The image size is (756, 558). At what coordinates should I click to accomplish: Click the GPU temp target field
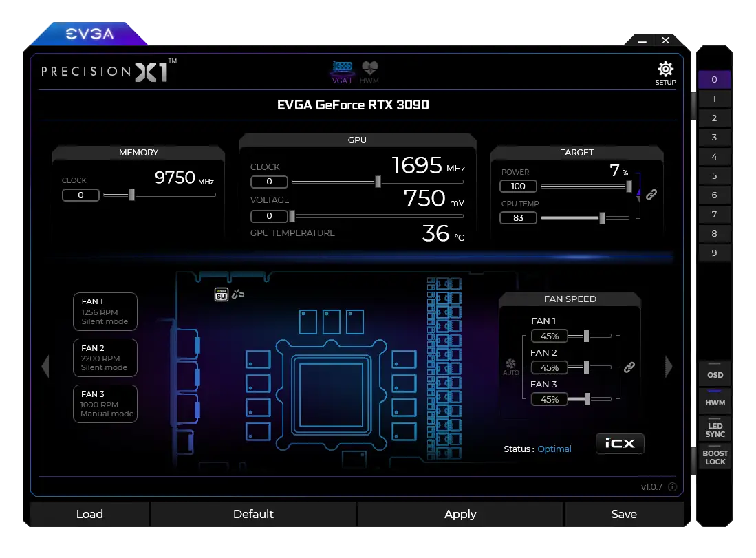[x=518, y=218]
